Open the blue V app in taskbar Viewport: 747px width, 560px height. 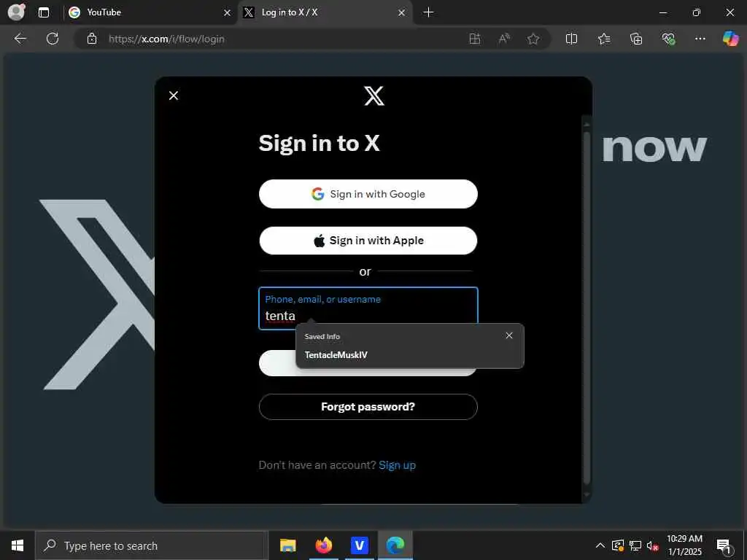click(359, 545)
